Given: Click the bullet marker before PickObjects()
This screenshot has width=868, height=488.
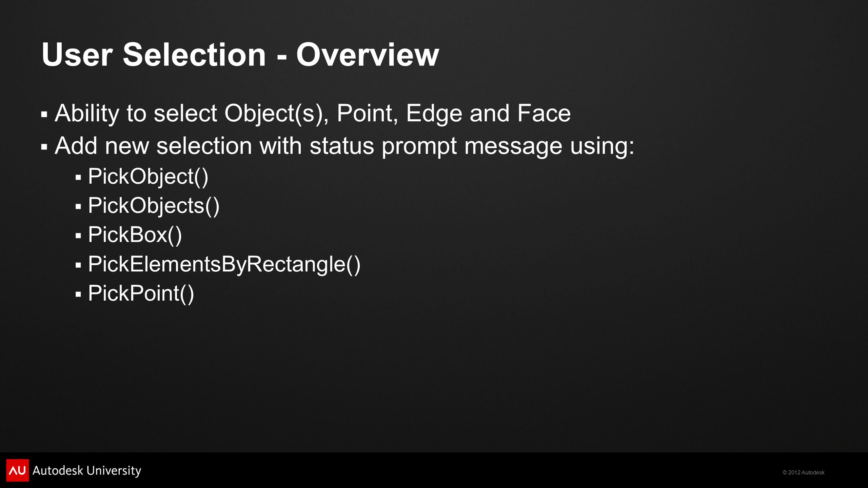Looking at the screenshot, I should [x=78, y=206].
